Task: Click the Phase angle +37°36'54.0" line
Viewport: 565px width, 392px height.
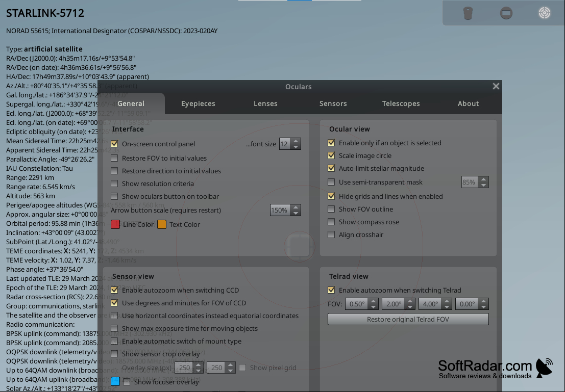Action: tap(44, 269)
